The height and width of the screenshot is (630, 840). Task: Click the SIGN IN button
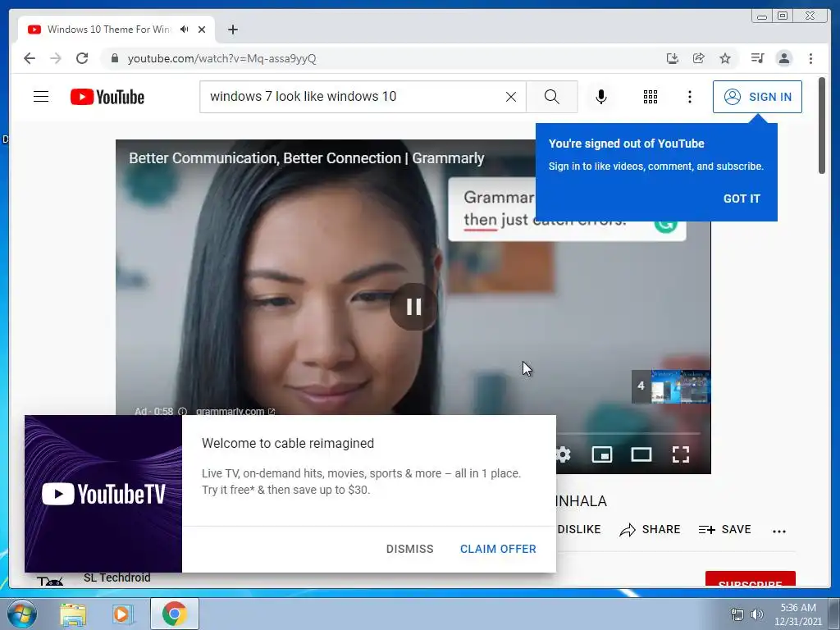[757, 97]
